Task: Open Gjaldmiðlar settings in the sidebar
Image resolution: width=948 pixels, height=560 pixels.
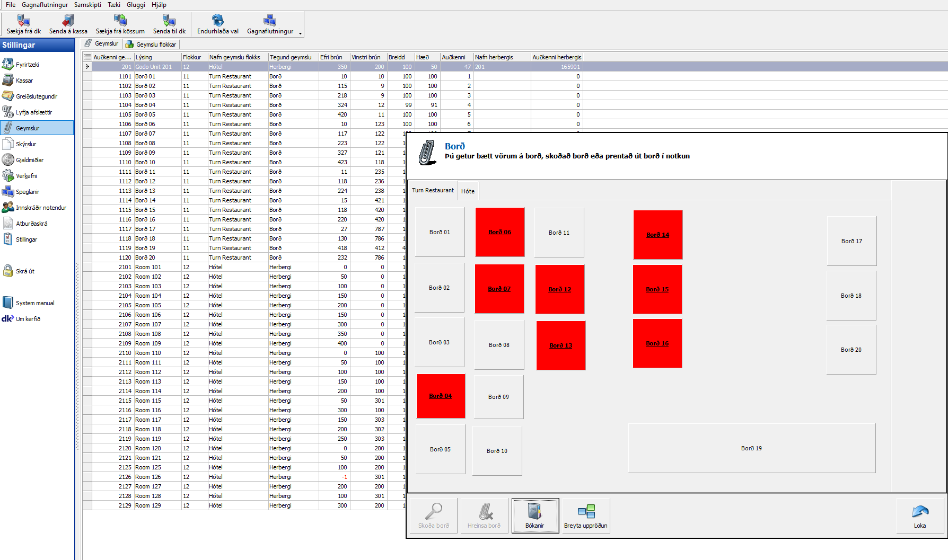Action: point(29,160)
